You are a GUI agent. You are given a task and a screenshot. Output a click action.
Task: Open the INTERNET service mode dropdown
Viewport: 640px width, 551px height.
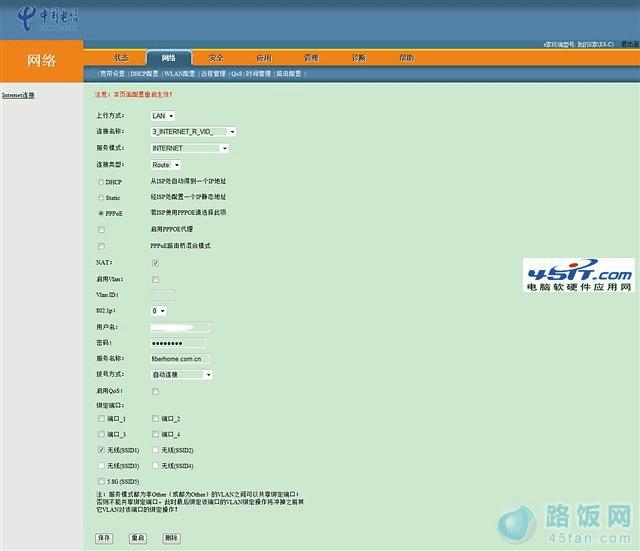[190, 148]
